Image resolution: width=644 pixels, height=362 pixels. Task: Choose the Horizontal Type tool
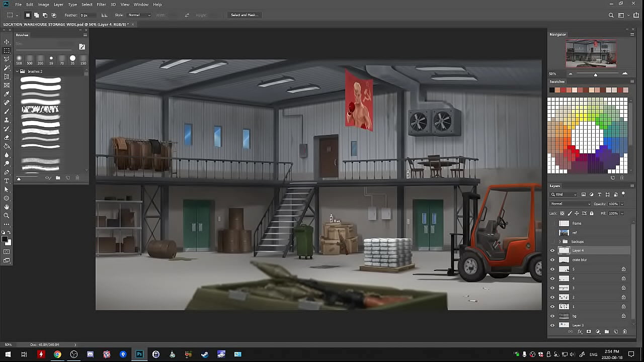click(7, 181)
